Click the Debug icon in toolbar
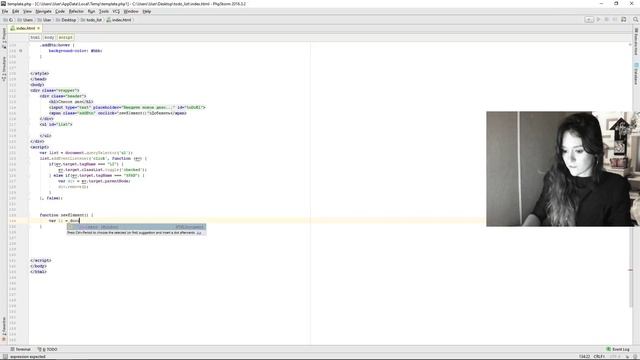This screenshot has width=640, height=360. tap(607, 20)
